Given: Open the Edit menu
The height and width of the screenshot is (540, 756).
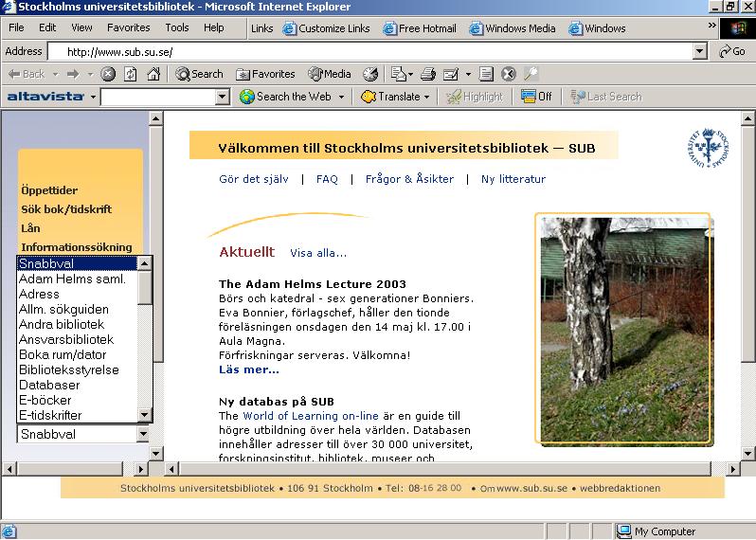Looking at the screenshot, I should tap(47, 28).
